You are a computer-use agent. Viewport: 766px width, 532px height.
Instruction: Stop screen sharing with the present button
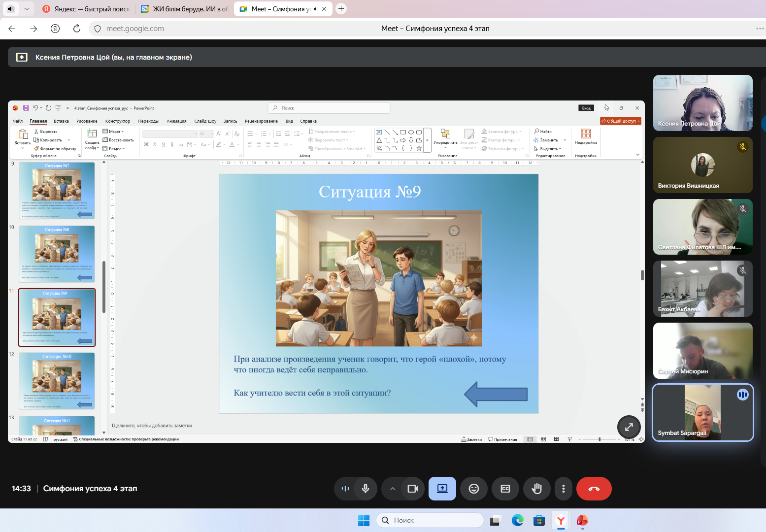click(442, 489)
